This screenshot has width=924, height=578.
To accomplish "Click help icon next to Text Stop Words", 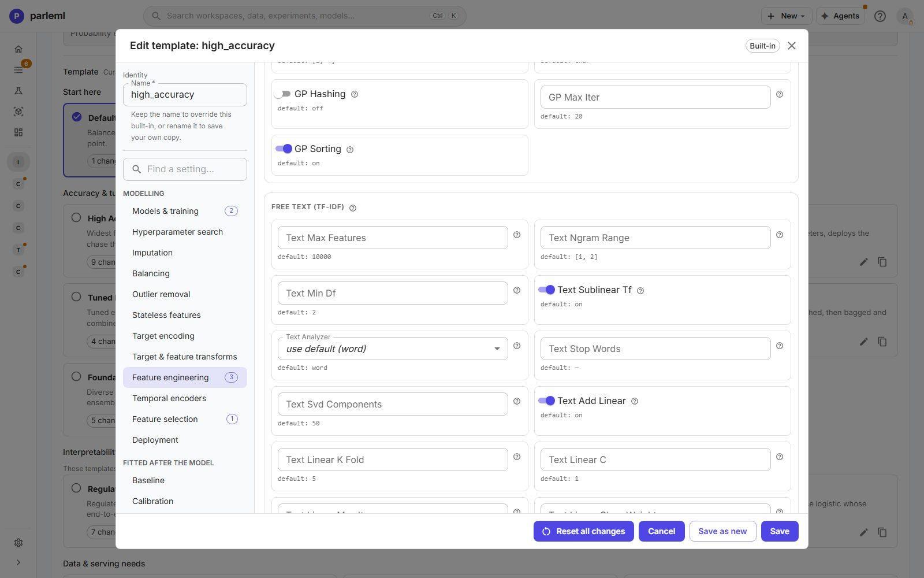I will click(780, 346).
